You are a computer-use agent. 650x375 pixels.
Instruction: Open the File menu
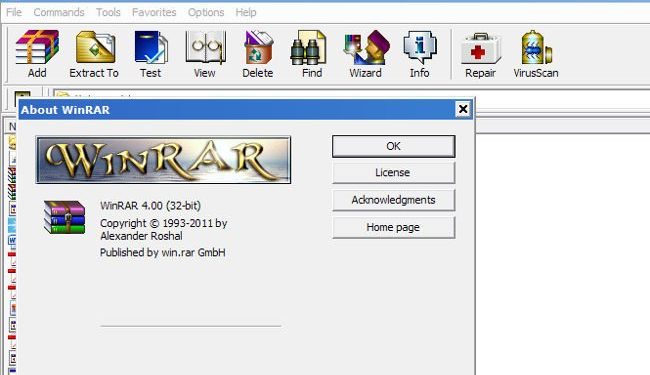coord(14,12)
